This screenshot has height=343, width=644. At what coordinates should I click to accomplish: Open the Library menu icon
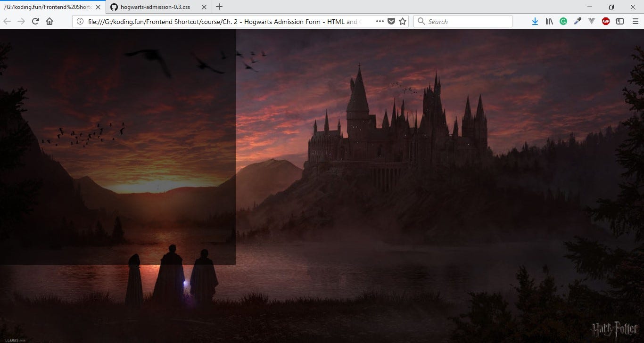549,21
